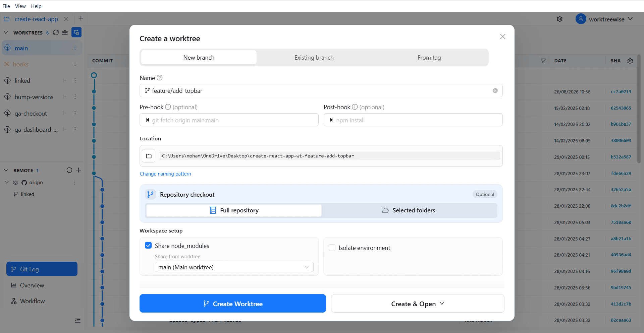The image size is (644, 333).
Task: Open the Help menu
Action: [x=36, y=6]
